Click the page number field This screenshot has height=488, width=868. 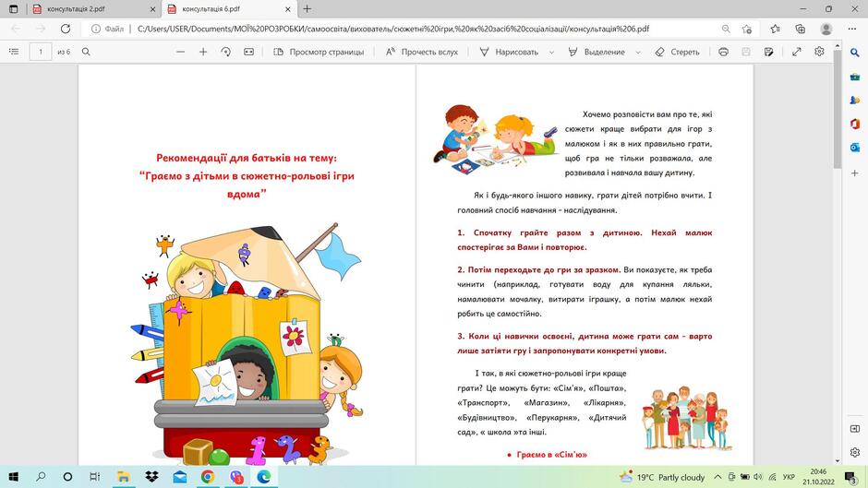coord(41,52)
